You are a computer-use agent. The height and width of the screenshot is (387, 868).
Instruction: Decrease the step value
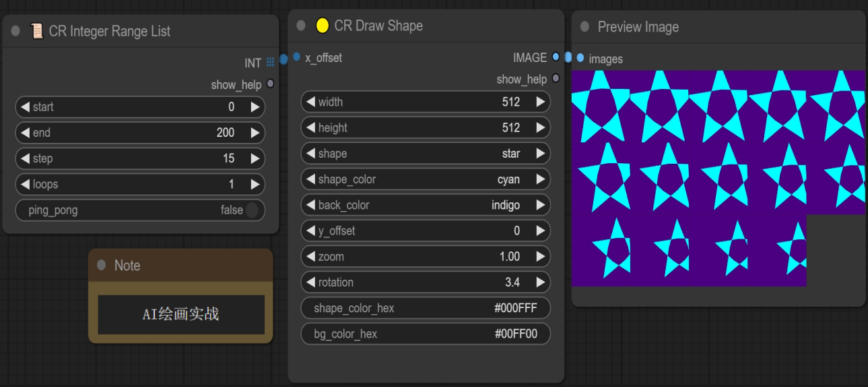[x=26, y=158]
